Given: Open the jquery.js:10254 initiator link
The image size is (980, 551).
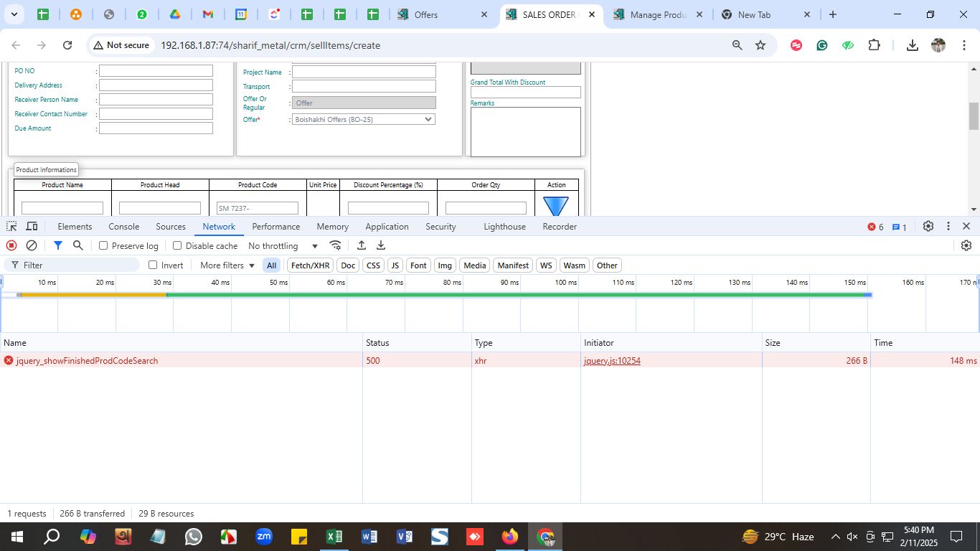Looking at the screenshot, I should 612,361.
